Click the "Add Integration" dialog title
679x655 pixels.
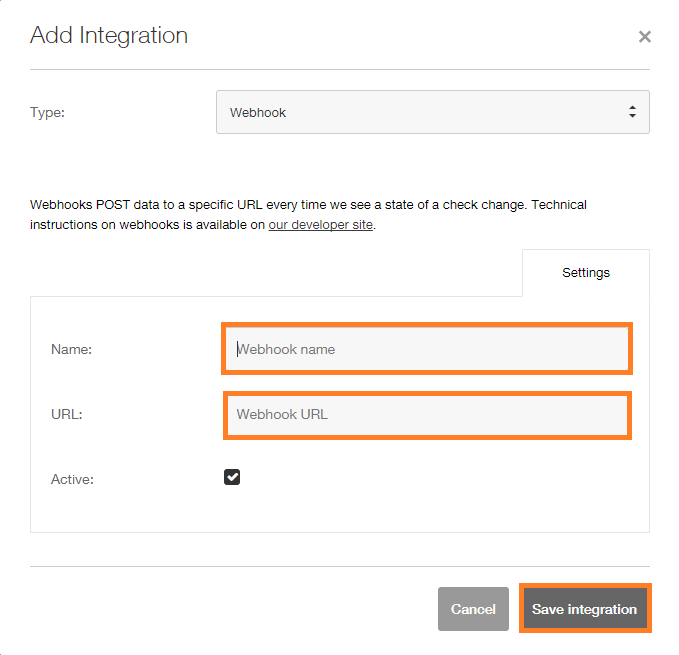[109, 35]
